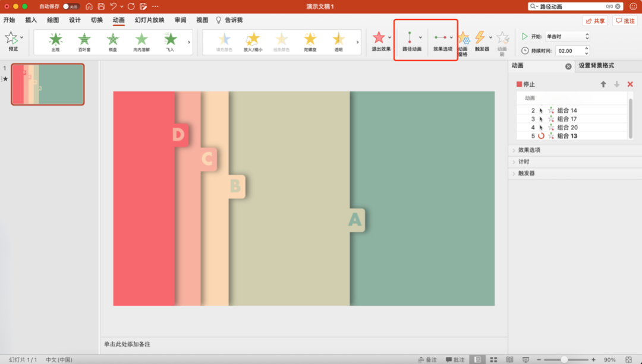Open the 退出效果 dropdown arrow
This screenshot has width=642, height=364.
389,37
